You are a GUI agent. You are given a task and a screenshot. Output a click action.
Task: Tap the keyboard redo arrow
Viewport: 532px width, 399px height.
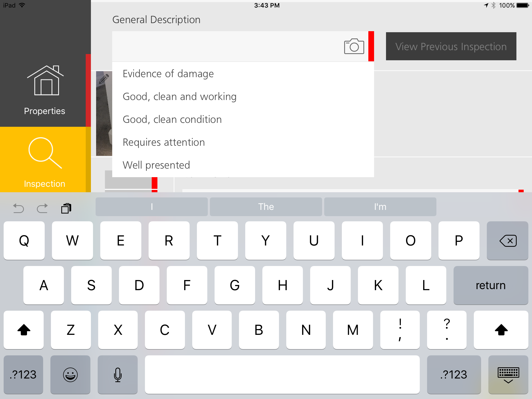(42, 208)
